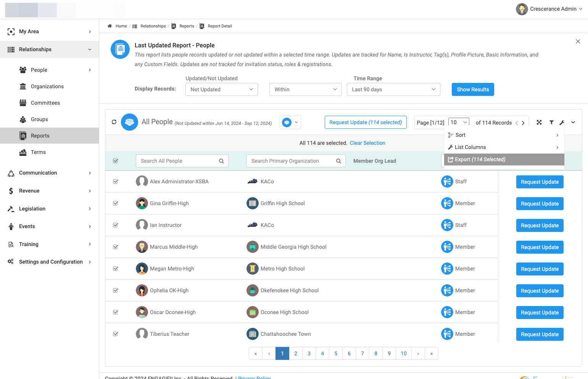
Task: Select List Columns from the tools menu
Action: pyautogui.click(x=504, y=147)
